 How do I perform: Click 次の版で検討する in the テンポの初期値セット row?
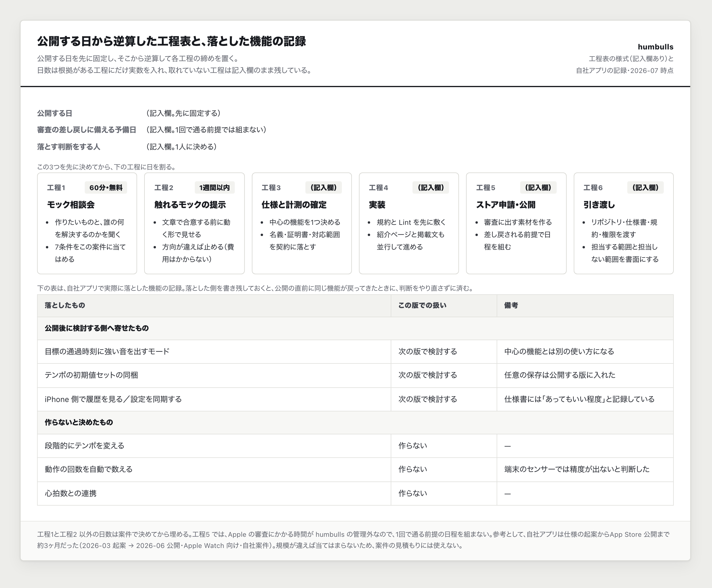(x=427, y=375)
